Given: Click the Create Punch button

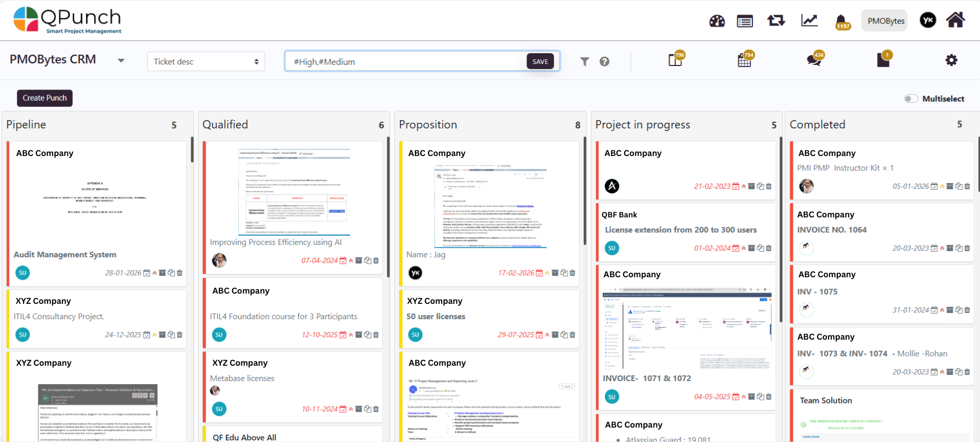Looking at the screenshot, I should click(44, 98).
